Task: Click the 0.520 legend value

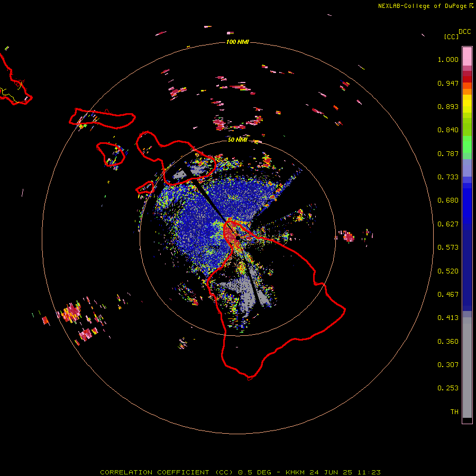Action: tap(448, 271)
